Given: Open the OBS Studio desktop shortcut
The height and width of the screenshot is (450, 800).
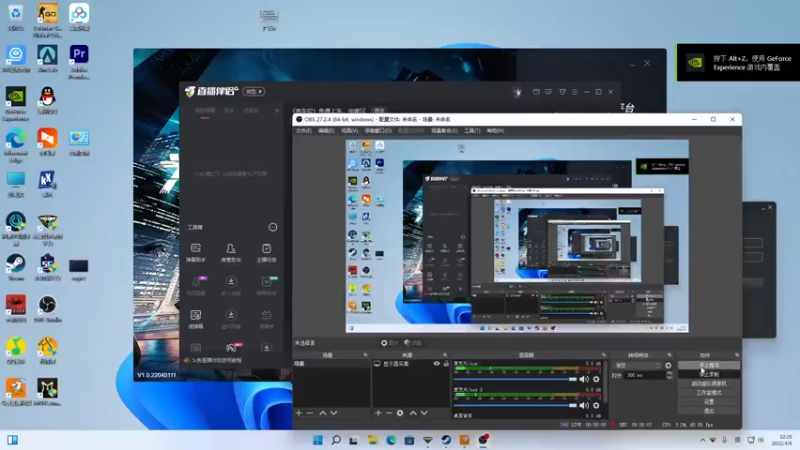Looking at the screenshot, I should 47,309.
